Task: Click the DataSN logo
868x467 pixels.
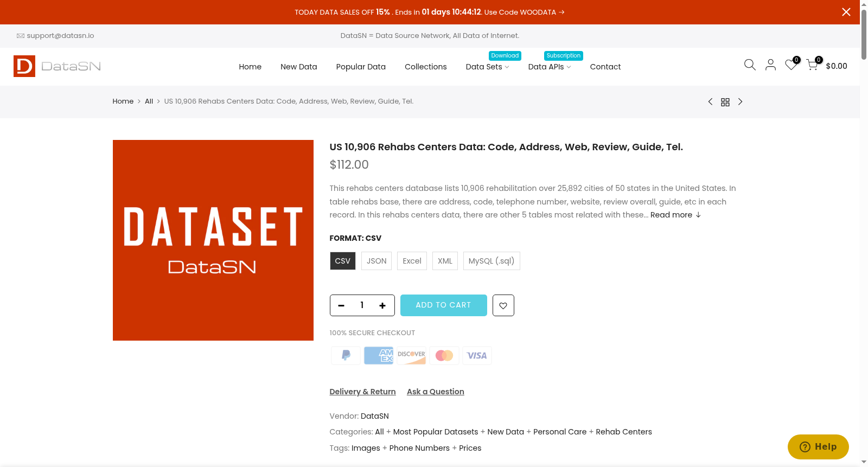Action: pos(57,66)
